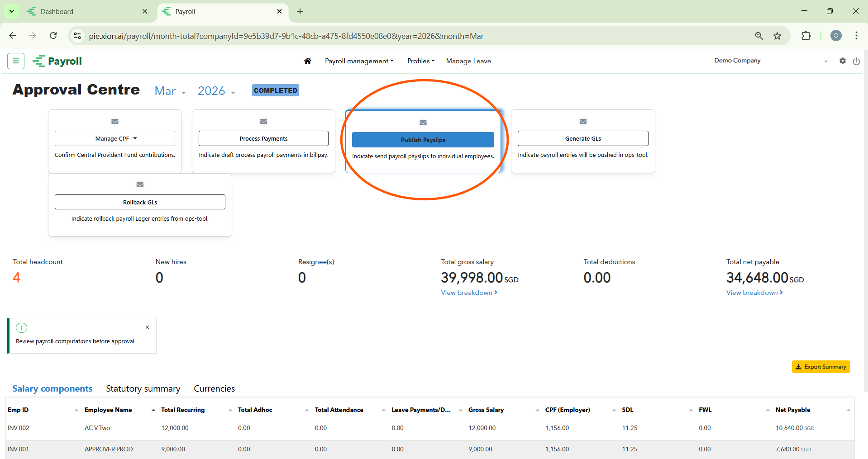Expand the 2026 year dropdown

click(216, 91)
